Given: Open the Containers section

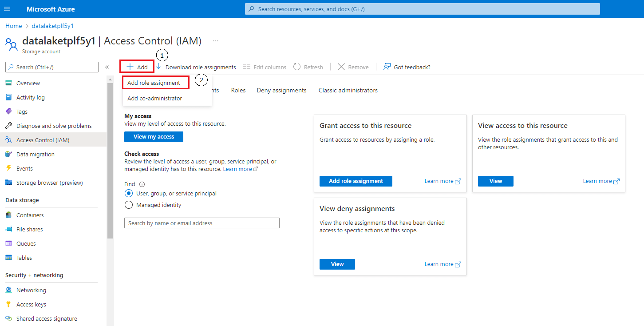Looking at the screenshot, I should pyautogui.click(x=31, y=215).
